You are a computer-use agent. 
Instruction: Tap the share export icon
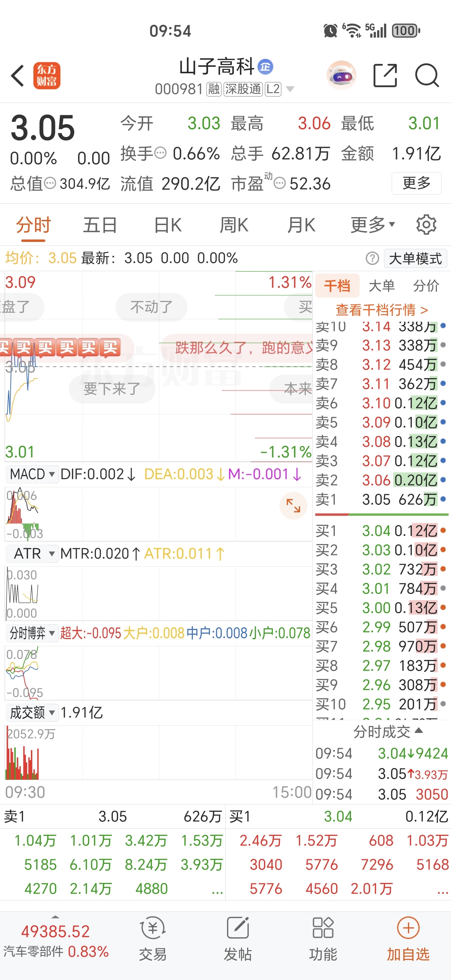click(x=385, y=75)
